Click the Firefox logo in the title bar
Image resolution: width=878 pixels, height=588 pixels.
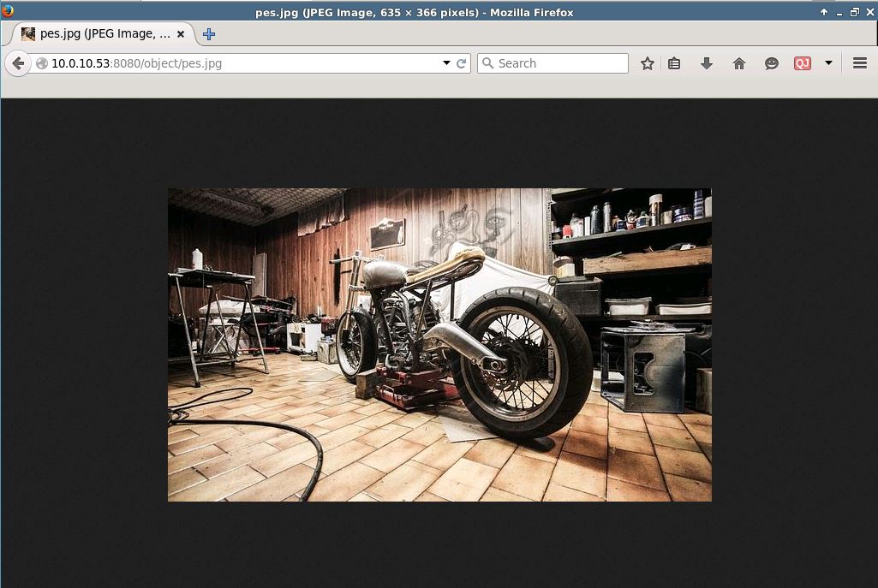(x=7, y=10)
